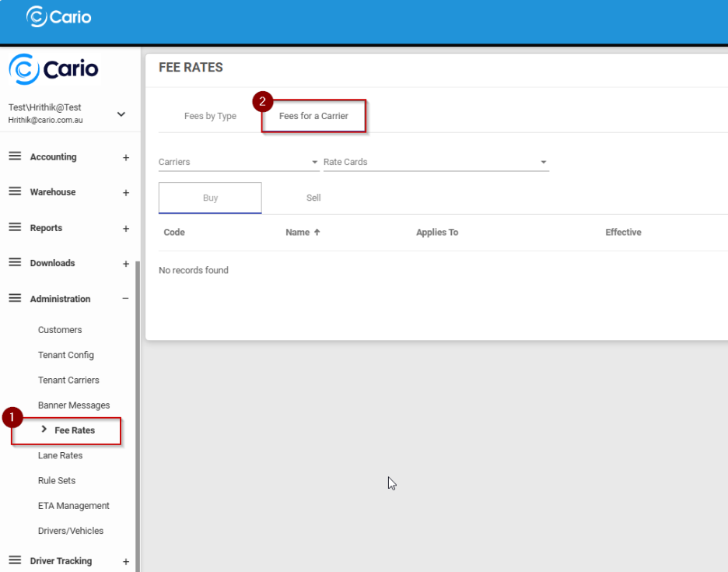The width and height of the screenshot is (728, 572).
Task: Select the Buy tab
Action: pyautogui.click(x=210, y=198)
